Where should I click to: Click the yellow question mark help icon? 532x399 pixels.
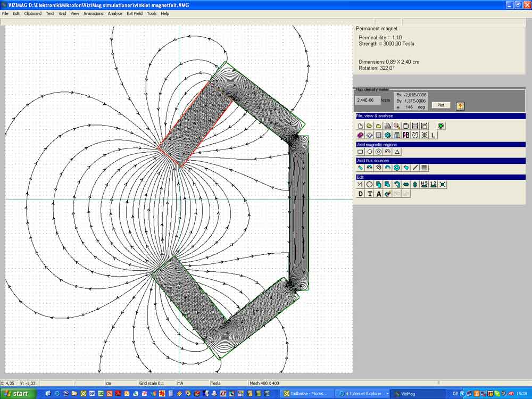(460, 106)
